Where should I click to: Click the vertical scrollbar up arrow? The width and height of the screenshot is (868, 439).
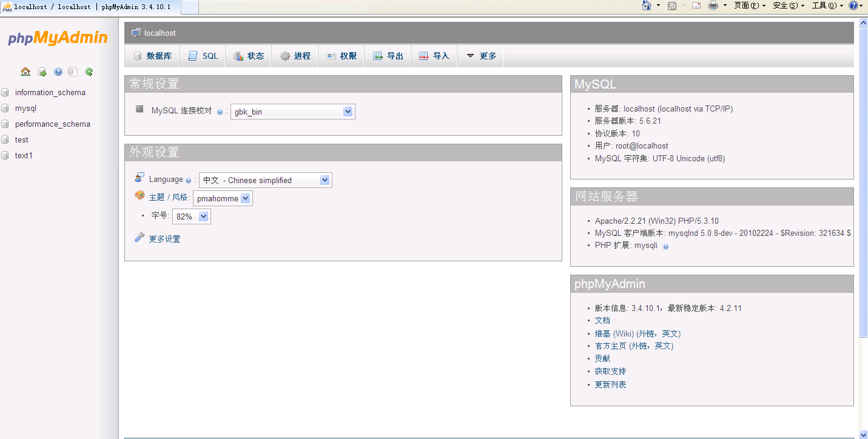(863, 22)
